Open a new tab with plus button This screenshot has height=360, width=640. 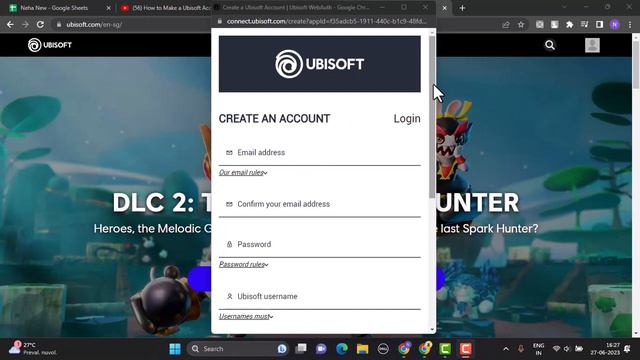coord(462,8)
